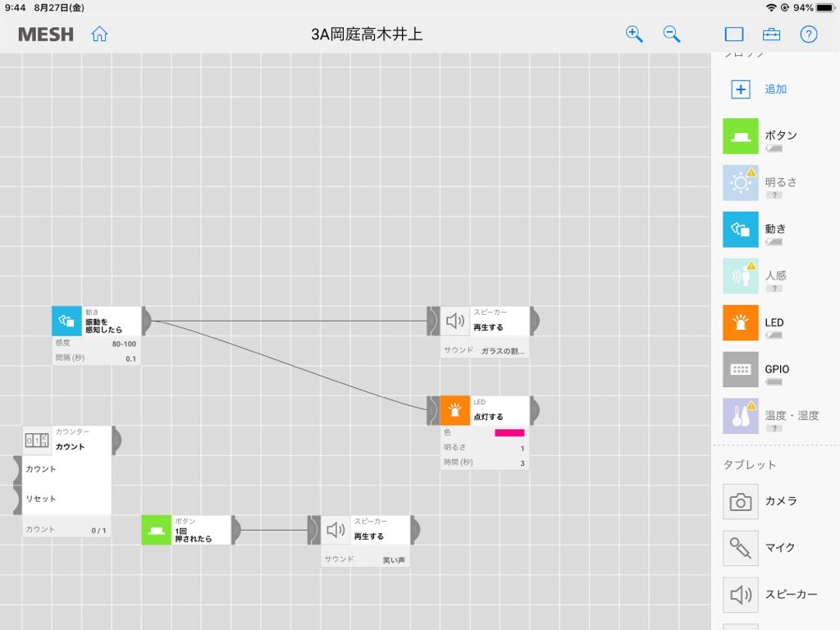Change the sound 笑い声 setting

[394, 559]
